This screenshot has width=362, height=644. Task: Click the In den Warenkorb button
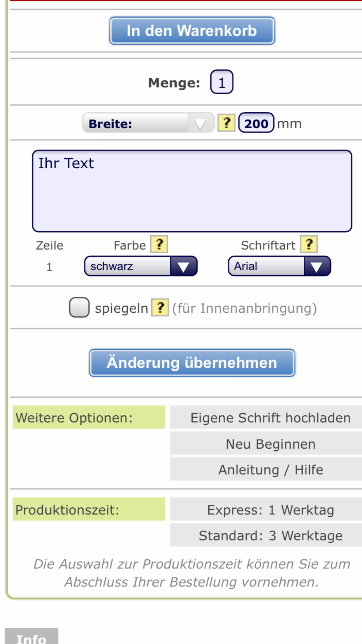click(x=192, y=31)
